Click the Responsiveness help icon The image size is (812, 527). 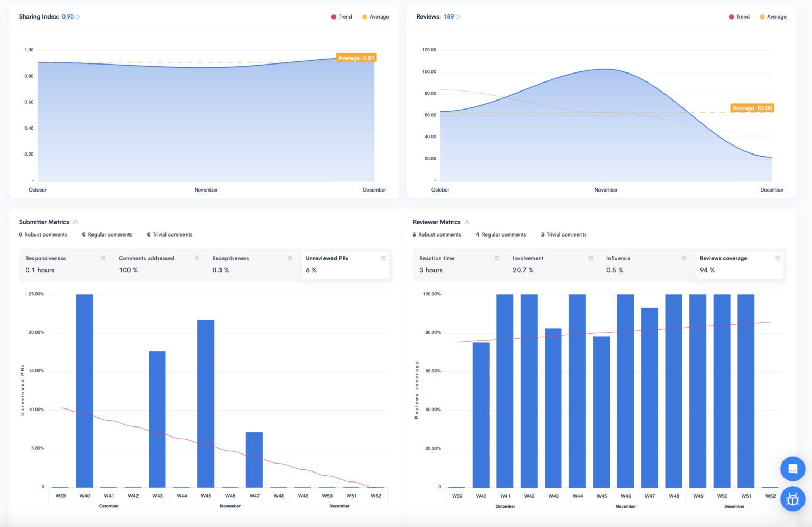pyautogui.click(x=103, y=258)
